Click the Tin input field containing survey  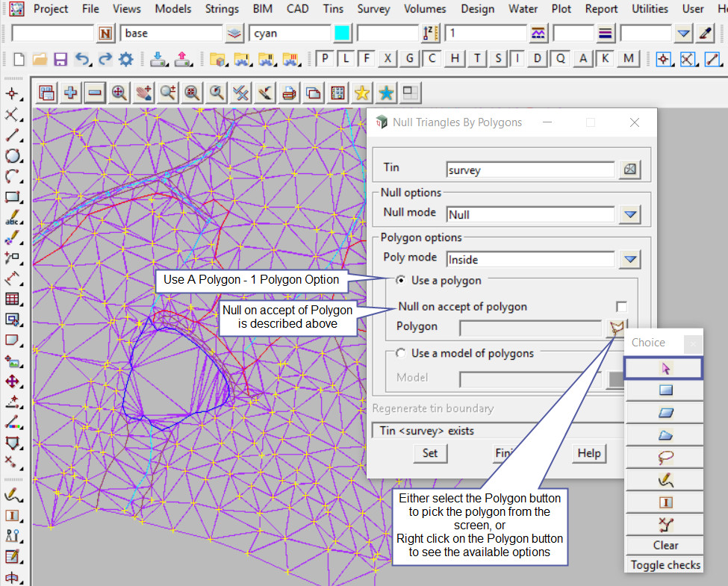[x=529, y=169]
